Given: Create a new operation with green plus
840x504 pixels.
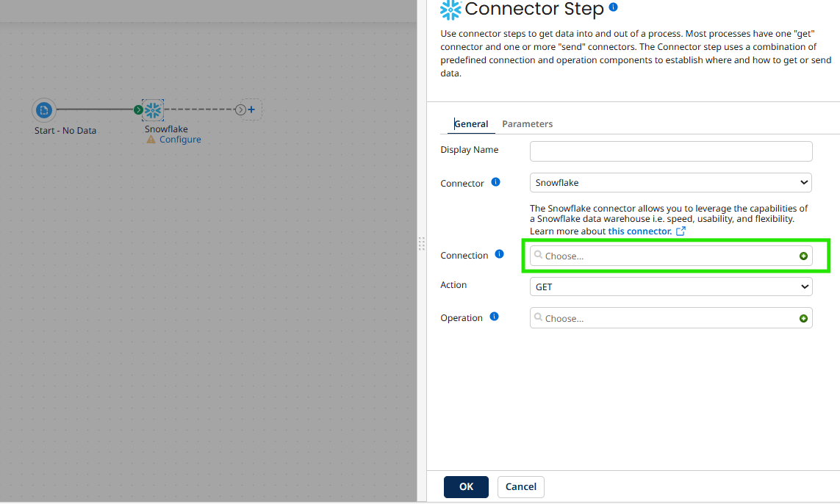Looking at the screenshot, I should (803, 319).
